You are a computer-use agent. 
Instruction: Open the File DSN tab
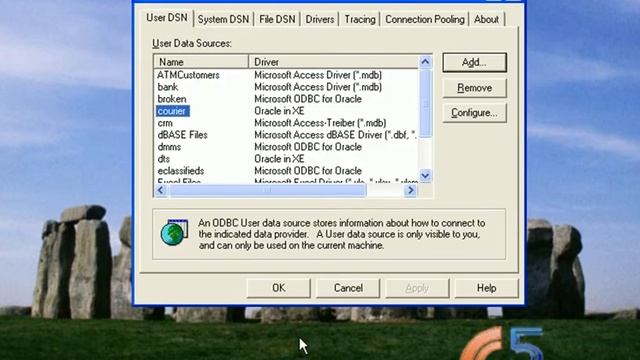pos(277,19)
